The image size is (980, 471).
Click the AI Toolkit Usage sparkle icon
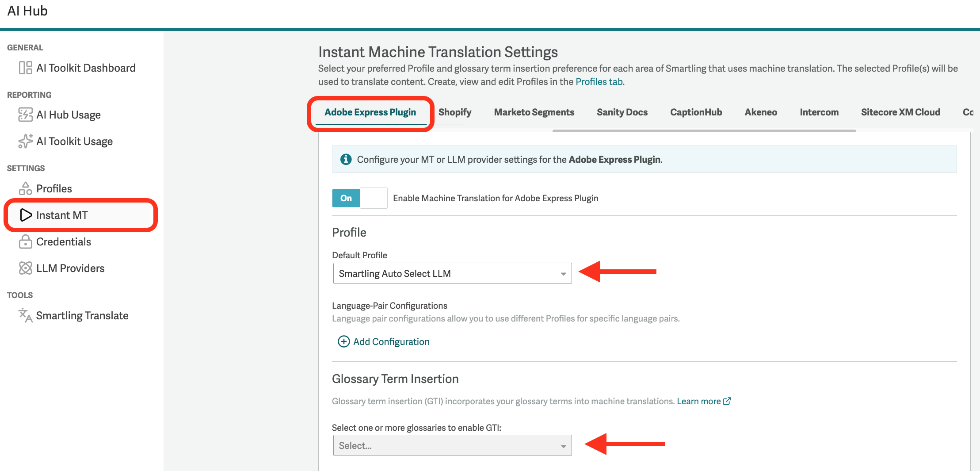pos(25,141)
